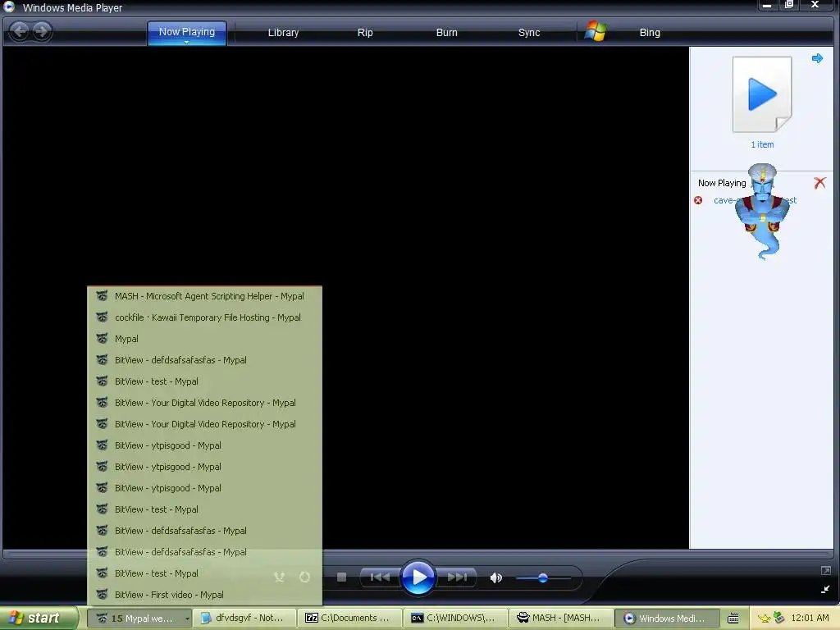Open the Bing tab
840x630 pixels.
click(x=650, y=33)
